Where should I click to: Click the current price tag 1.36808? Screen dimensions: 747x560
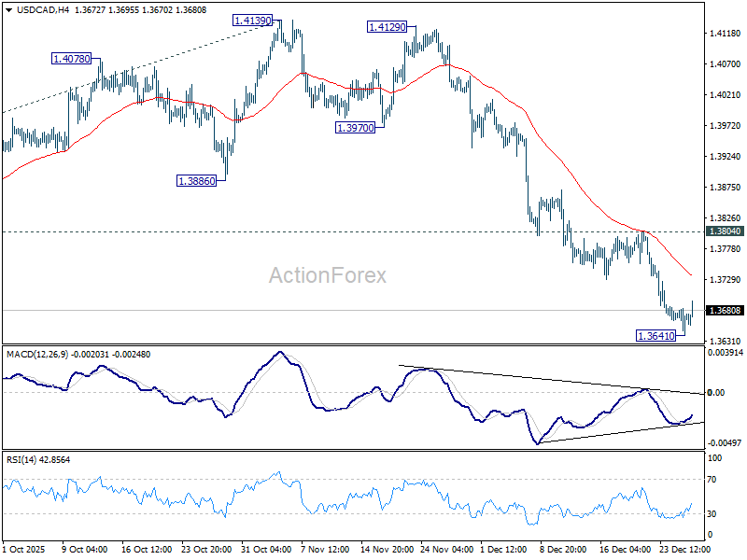click(x=726, y=311)
